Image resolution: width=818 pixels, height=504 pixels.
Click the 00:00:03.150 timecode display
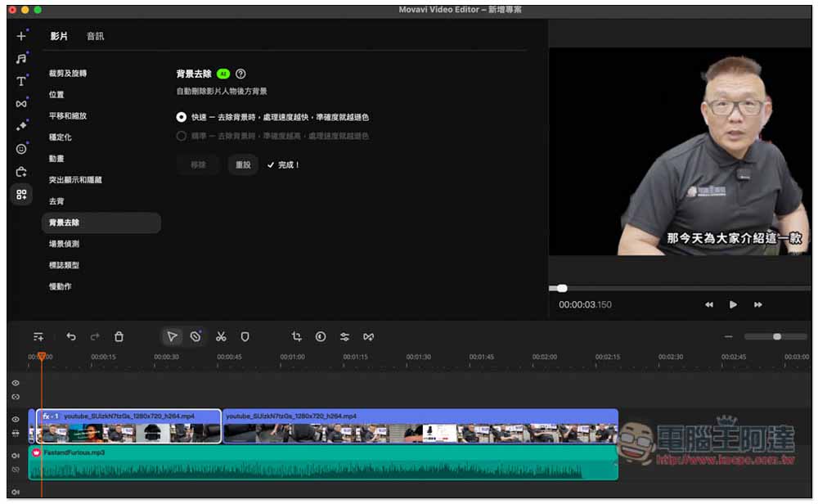[x=585, y=304]
